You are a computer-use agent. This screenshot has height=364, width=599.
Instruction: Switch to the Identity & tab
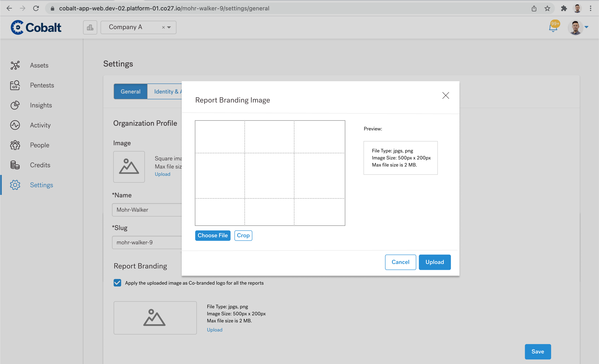click(x=165, y=91)
